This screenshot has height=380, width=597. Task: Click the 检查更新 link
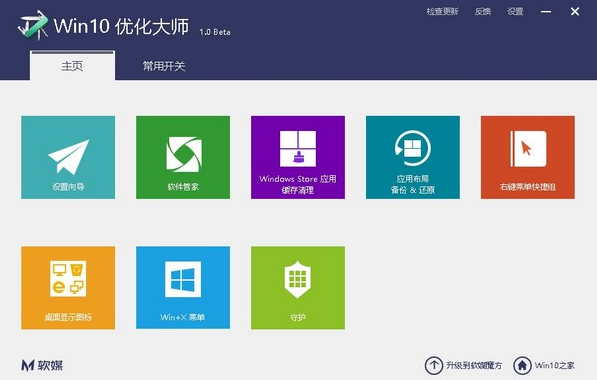click(x=442, y=11)
